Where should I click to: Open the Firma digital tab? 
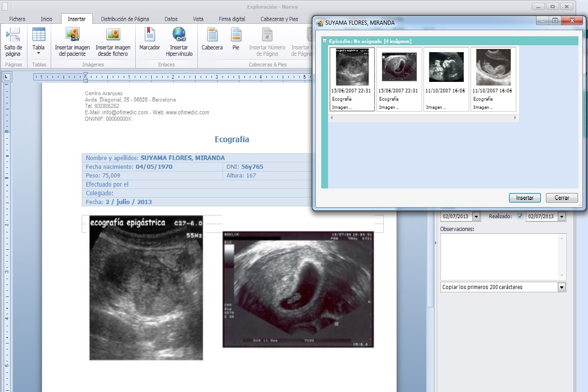(232, 19)
